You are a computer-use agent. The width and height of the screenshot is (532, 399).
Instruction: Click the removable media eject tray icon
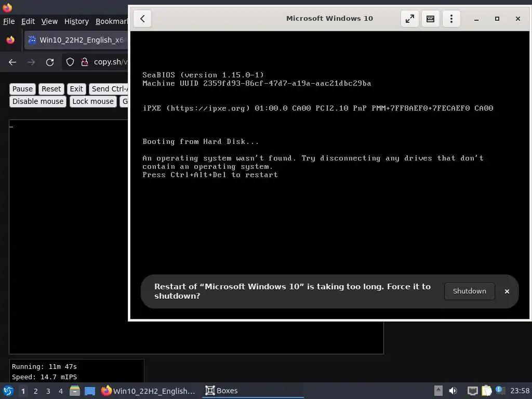coord(438,391)
